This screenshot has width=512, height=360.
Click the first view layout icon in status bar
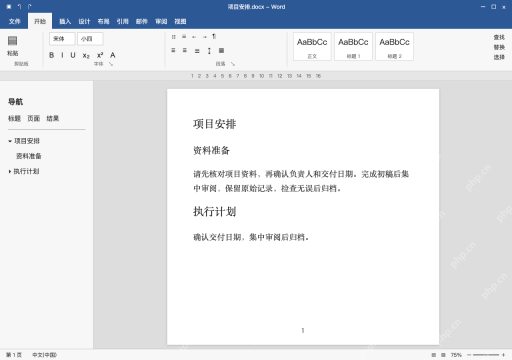[x=434, y=355]
